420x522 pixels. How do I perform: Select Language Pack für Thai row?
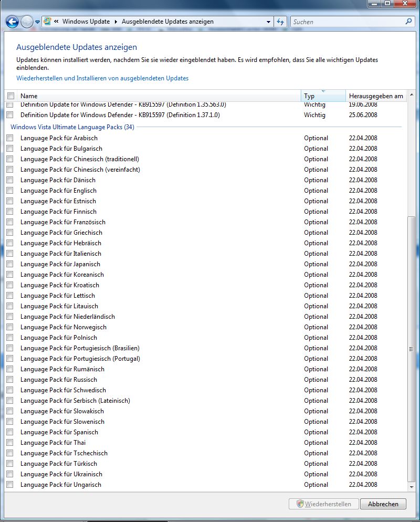click(206, 443)
